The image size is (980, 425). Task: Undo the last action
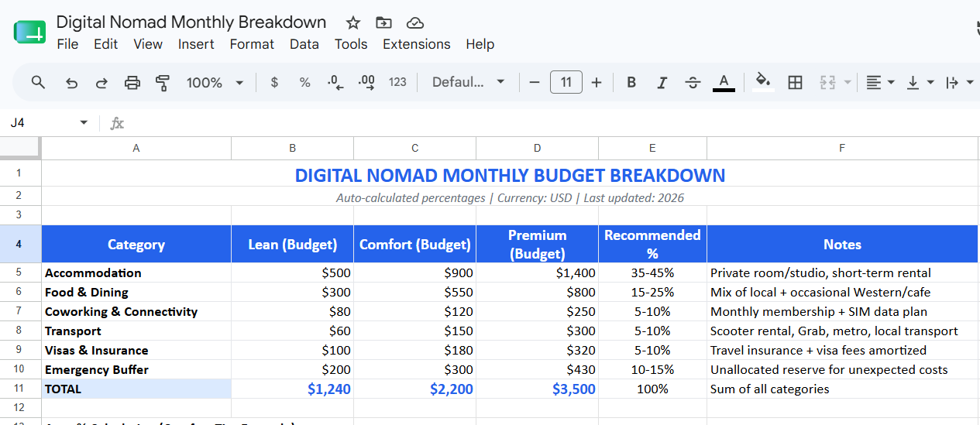pos(71,82)
